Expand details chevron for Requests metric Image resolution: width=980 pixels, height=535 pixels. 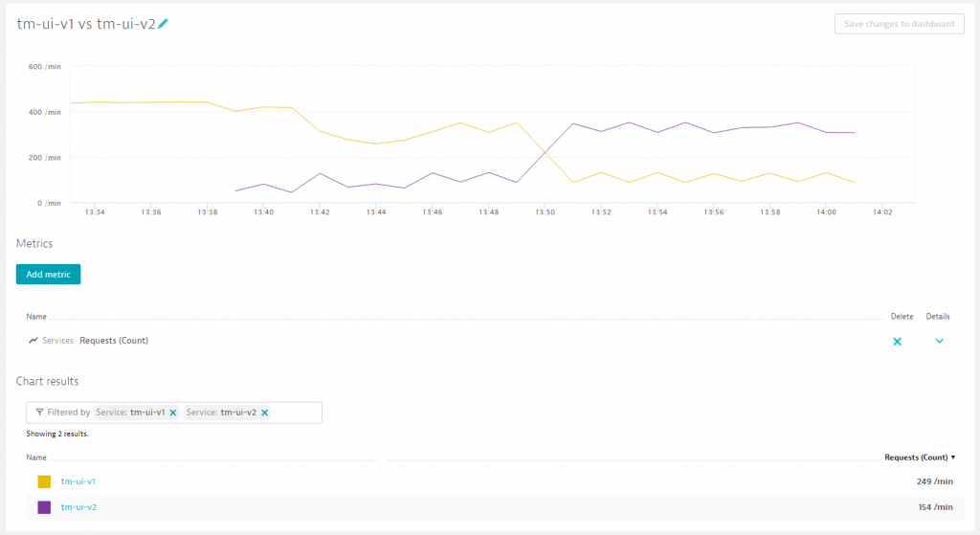pyautogui.click(x=939, y=341)
